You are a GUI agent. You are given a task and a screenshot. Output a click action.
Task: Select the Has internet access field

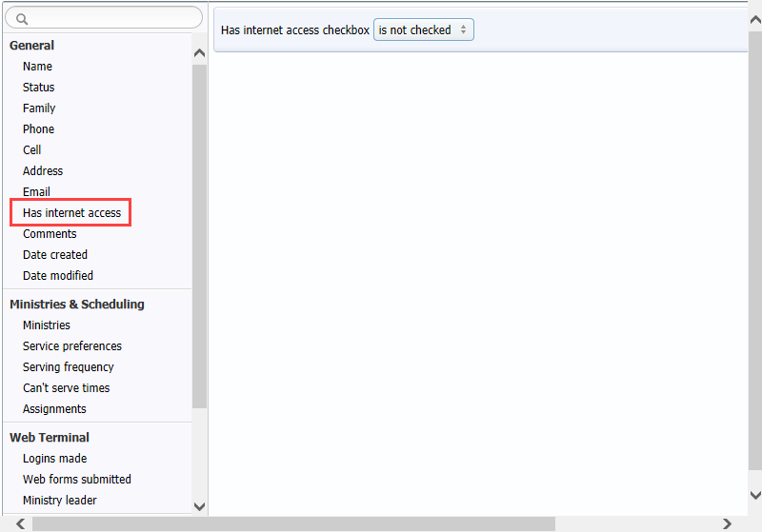[71, 213]
